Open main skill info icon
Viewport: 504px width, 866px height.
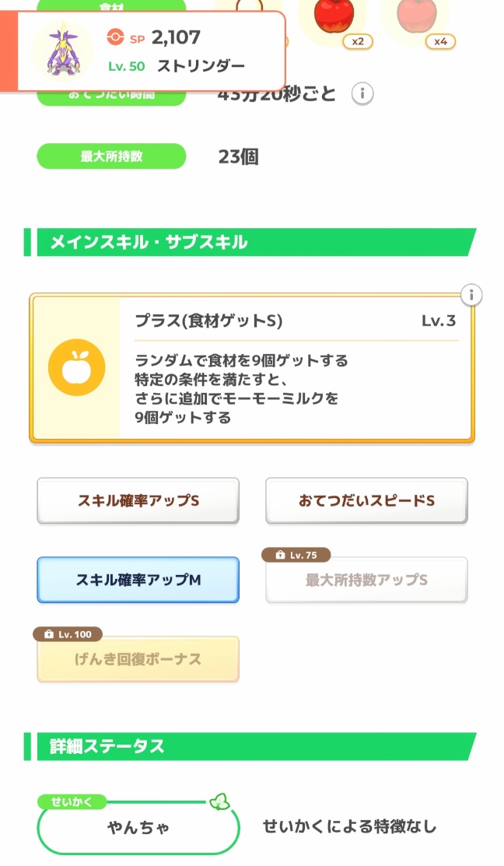tap(471, 296)
